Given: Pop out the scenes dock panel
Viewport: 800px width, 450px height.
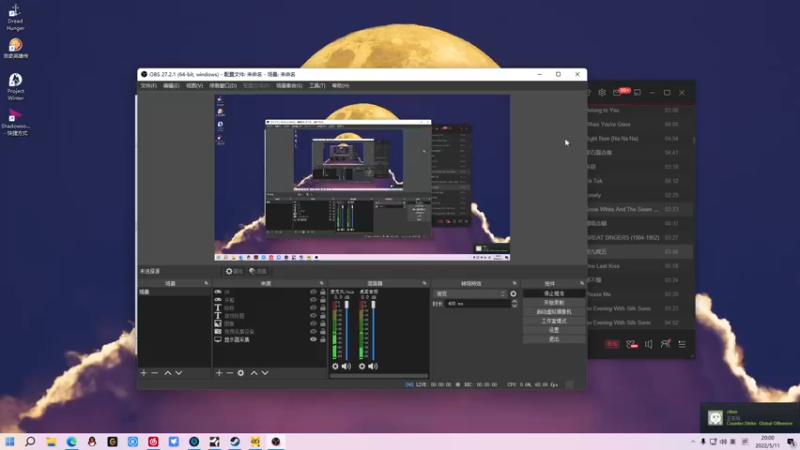Looking at the screenshot, I should (207, 283).
